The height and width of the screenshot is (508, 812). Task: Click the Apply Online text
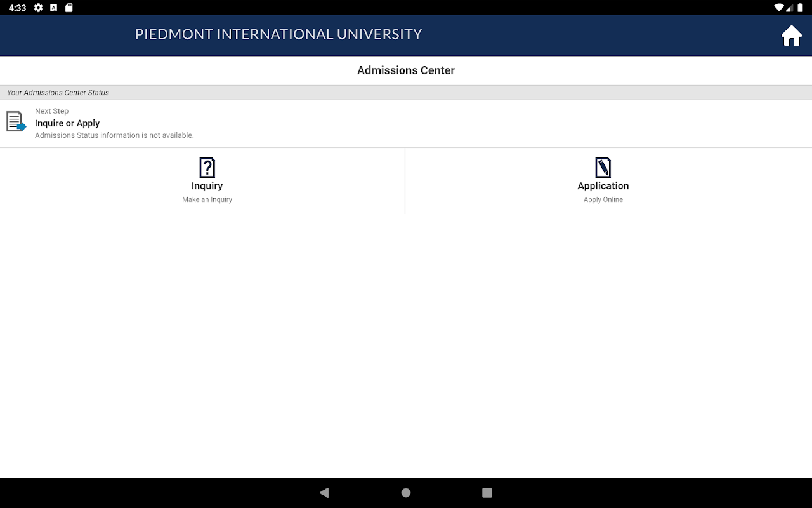pyautogui.click(x=603, y=199)
